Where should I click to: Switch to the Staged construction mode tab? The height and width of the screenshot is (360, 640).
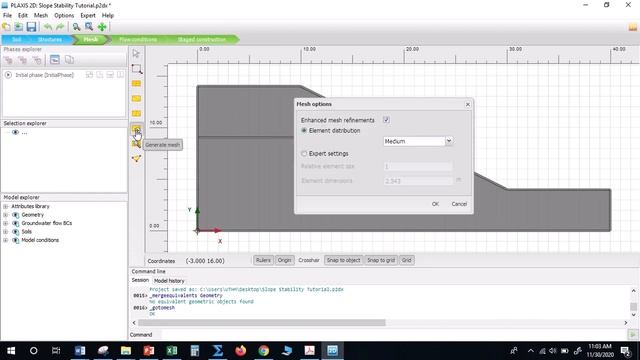202,40
